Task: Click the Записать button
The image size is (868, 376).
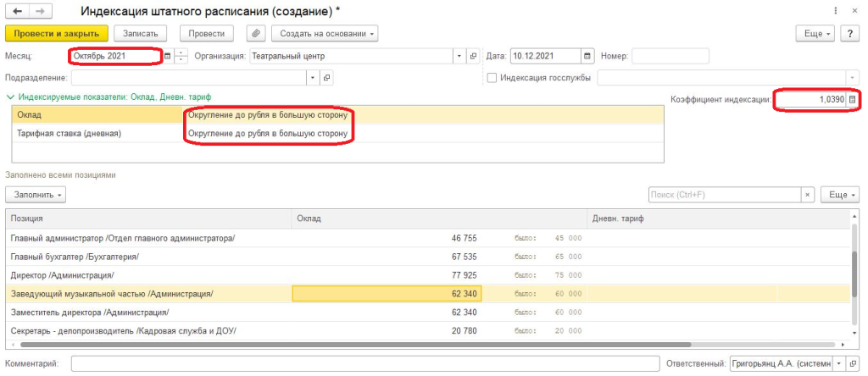Action: [x=141, y=33]
